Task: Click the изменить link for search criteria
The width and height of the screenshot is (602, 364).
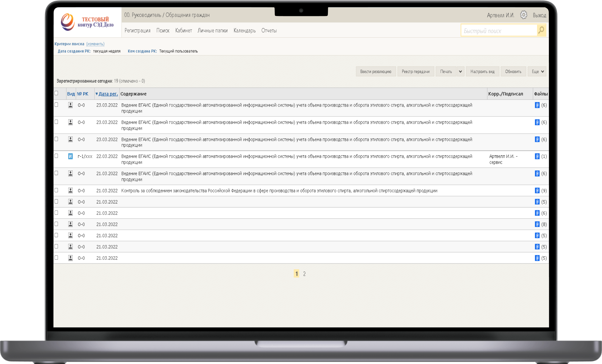Action: click(x=95, y=44)
